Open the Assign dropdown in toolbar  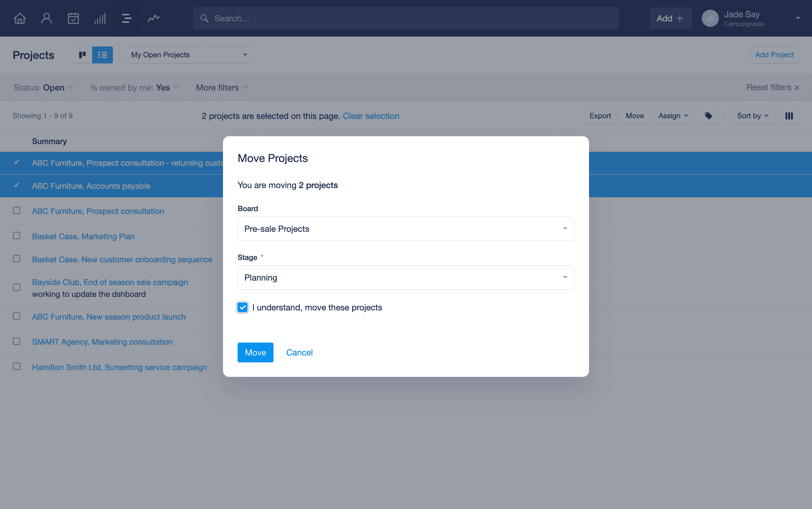(674, 116)
